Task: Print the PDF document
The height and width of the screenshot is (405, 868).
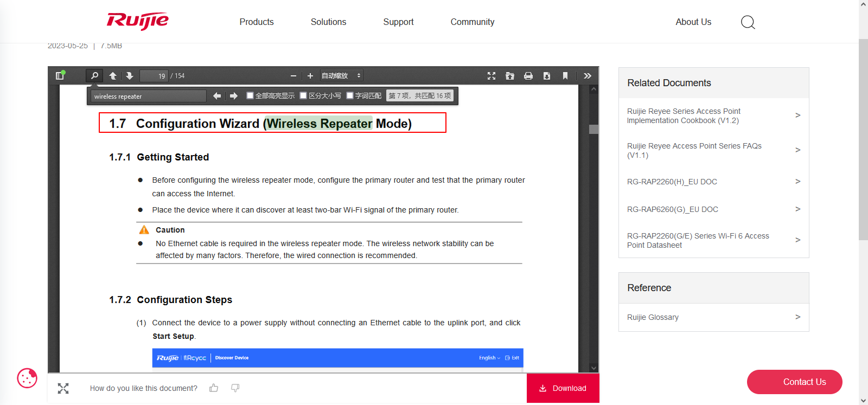Action: 528,76
